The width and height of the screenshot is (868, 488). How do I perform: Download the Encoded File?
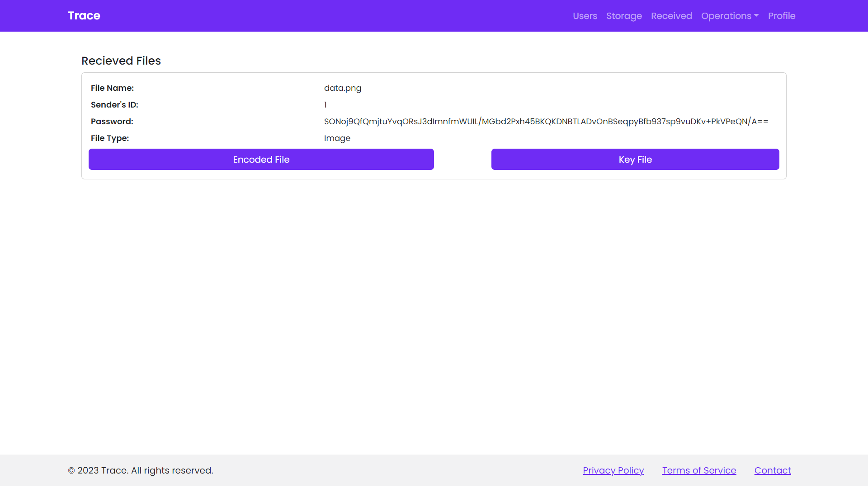coord(261,160)
